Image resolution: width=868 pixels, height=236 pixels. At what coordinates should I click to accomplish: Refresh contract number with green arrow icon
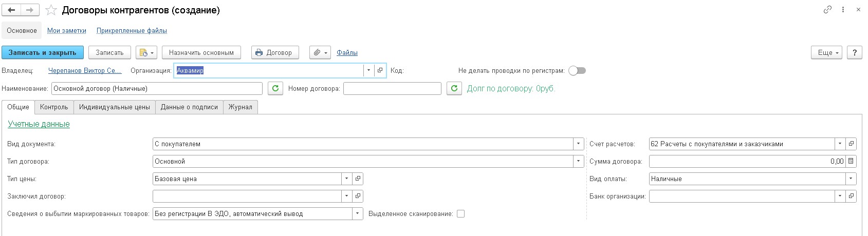pos(454,89)
